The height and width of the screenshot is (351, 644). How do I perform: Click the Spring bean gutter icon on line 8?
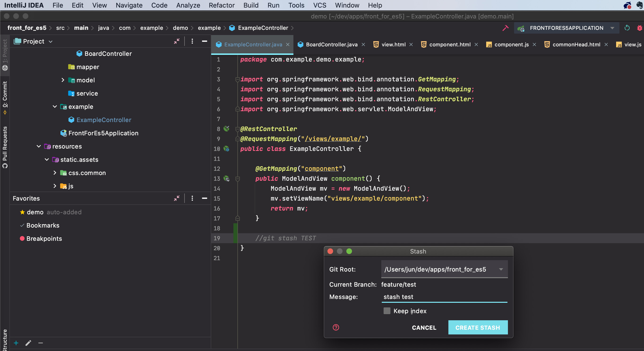pyautogui.click(x=226, y=129)
